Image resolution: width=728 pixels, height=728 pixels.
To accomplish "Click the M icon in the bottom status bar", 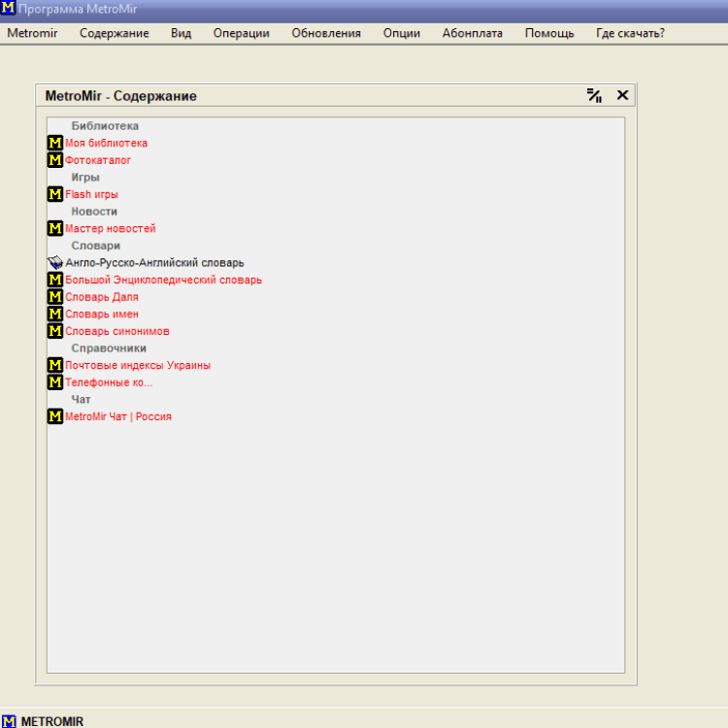I will click(x=9, y=721).
